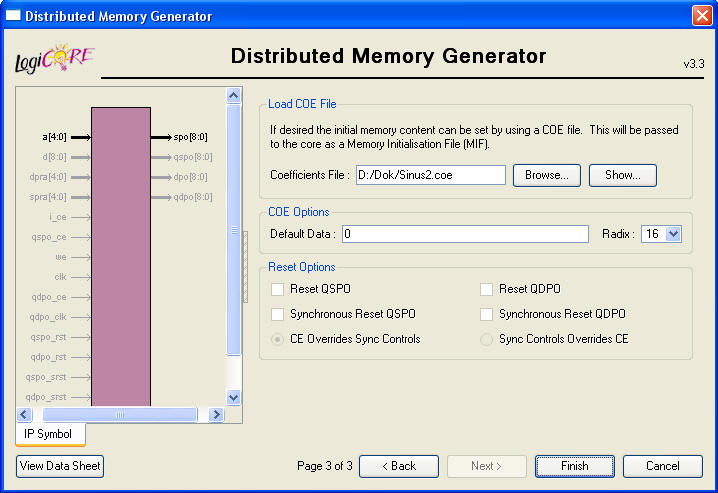Click the qspo_ce port label
Image resolution: width=718 pixels, height=493 pixels.
(49, 237)
